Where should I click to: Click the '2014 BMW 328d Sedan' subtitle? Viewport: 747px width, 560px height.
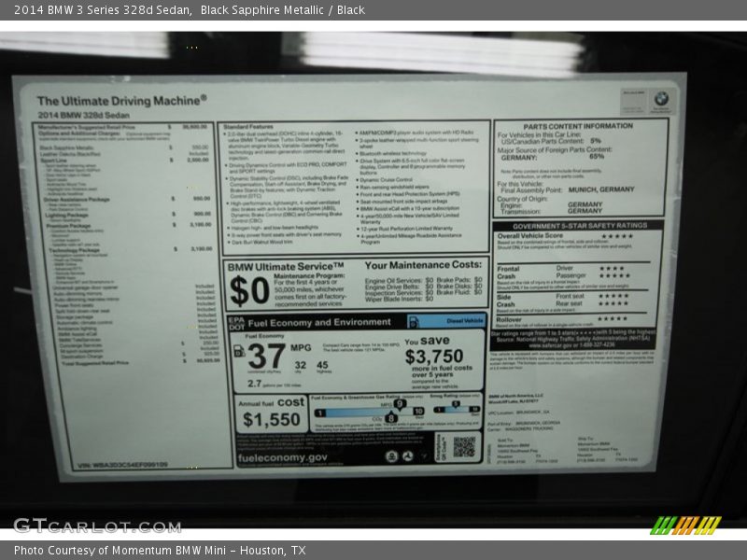(83, 115)
